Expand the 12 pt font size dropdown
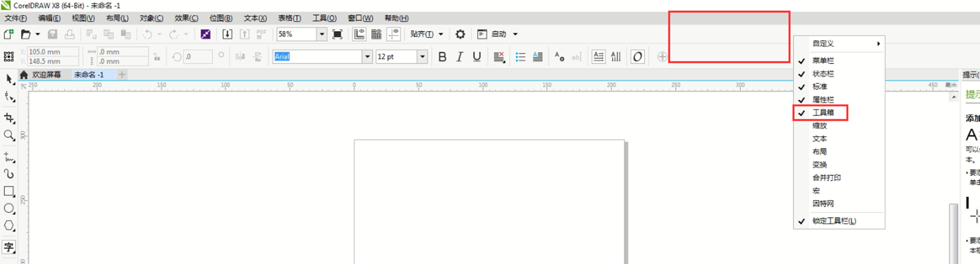The width and height of the screenshot is (980, 264). tap(422, 57)
